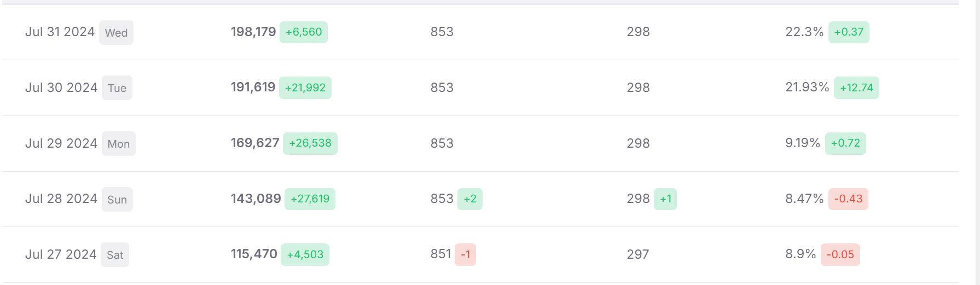Select the +6,560 change badge
The width and height of the screenshot is (980, 285).
click(x=304, y=32)
